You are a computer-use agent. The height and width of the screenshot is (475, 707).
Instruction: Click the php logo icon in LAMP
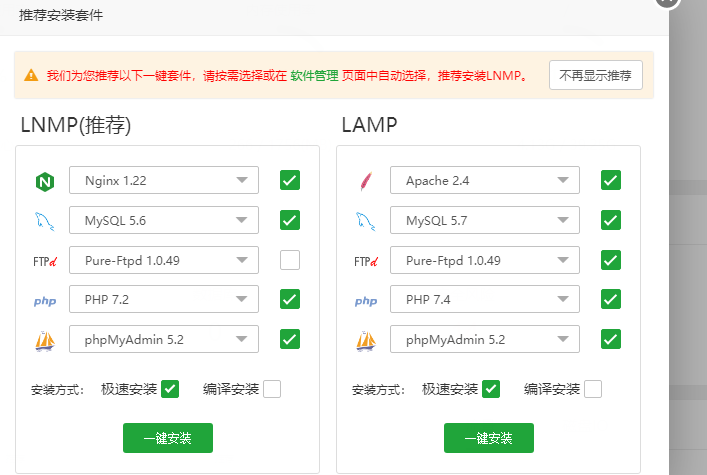point(366,301)
